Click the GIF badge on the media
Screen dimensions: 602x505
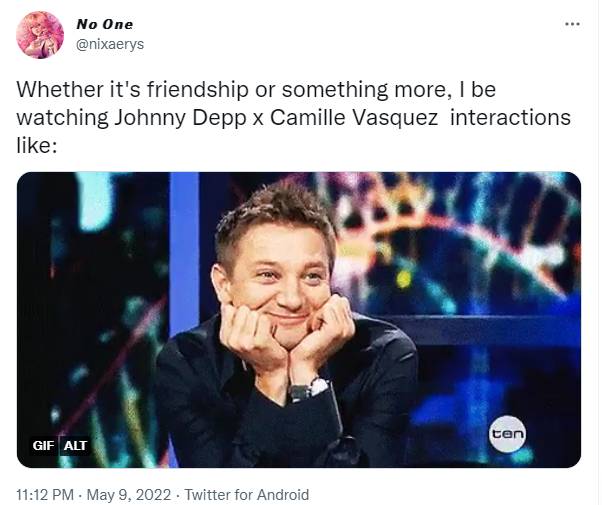click(43, 445)
